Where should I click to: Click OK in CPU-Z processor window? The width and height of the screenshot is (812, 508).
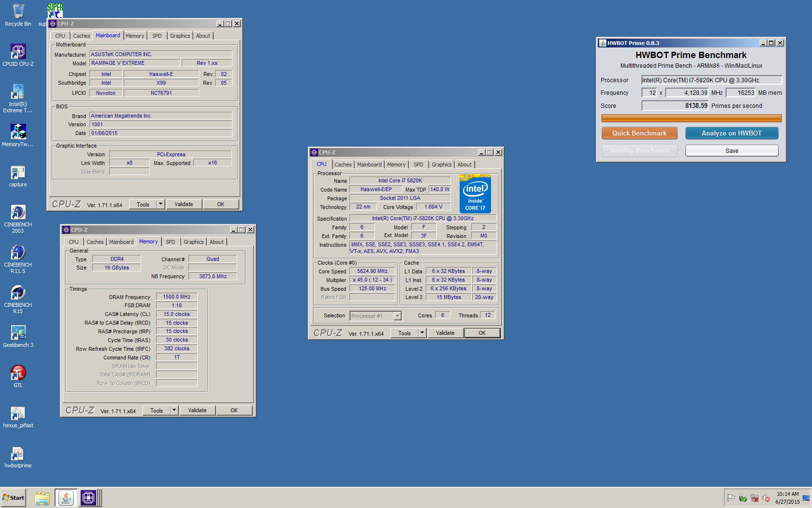[482, 333]
